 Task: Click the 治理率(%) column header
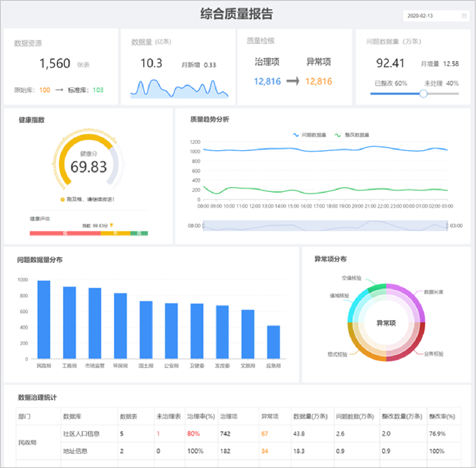click(x=201, y=416)
